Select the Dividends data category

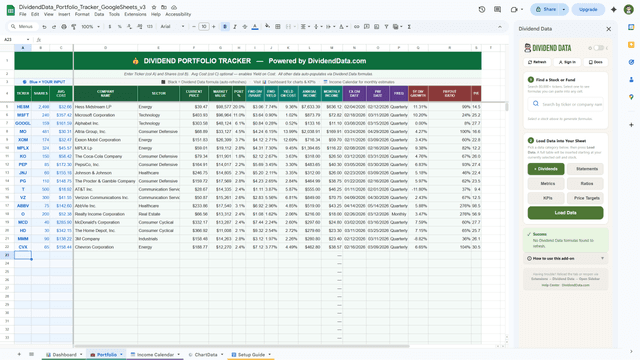(546, 169)
